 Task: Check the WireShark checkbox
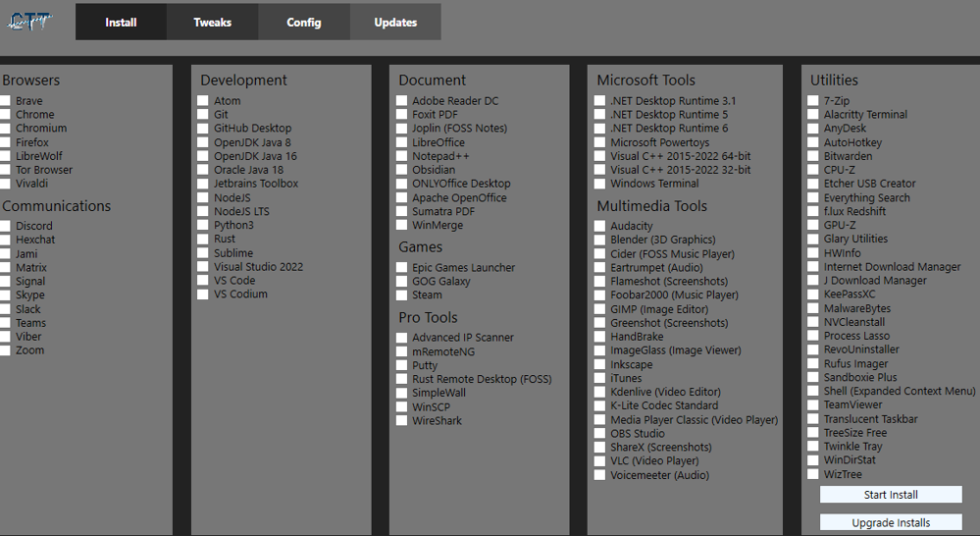point(402,420)
